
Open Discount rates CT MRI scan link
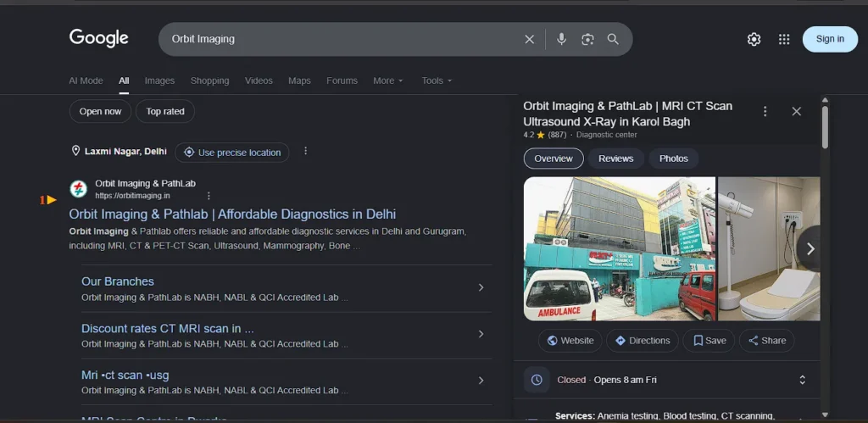click(x=168, y=328)
